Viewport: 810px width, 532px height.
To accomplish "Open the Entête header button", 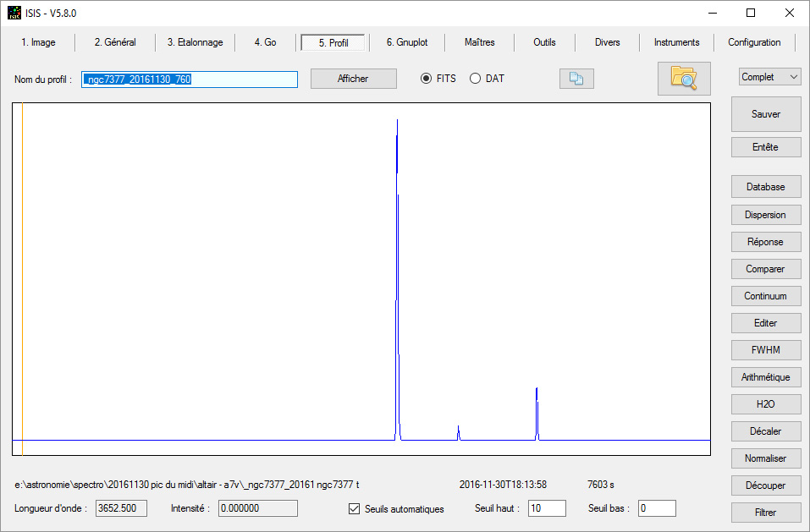I will 766,147.
